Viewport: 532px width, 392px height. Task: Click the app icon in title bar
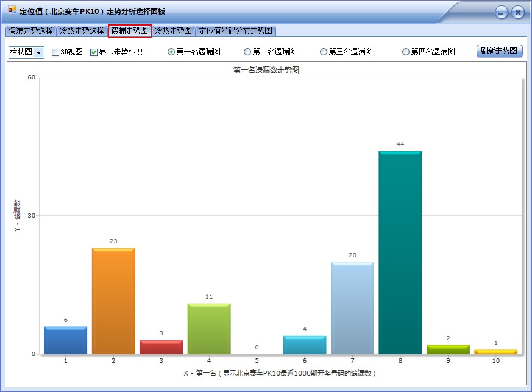(12, 11)
